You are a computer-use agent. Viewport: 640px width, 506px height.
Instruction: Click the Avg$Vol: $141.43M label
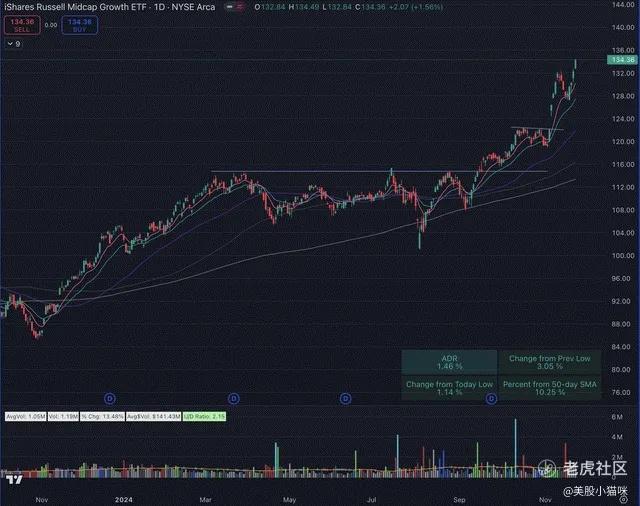tap(153, 417)
